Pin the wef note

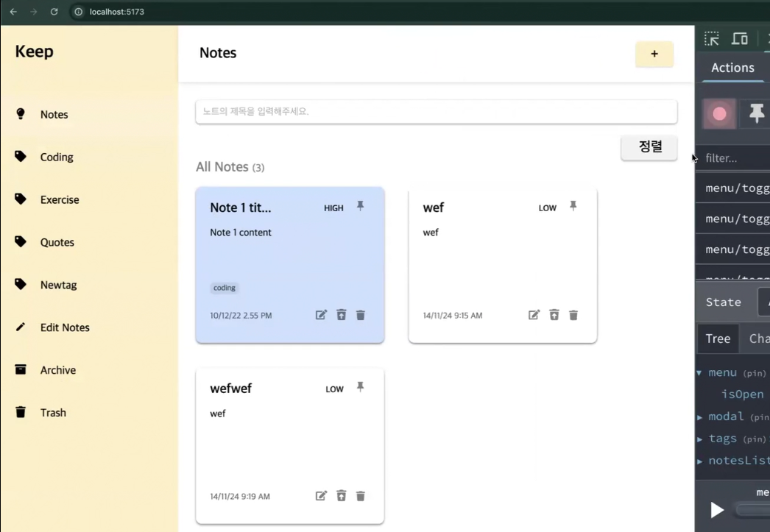click(573, 206)
